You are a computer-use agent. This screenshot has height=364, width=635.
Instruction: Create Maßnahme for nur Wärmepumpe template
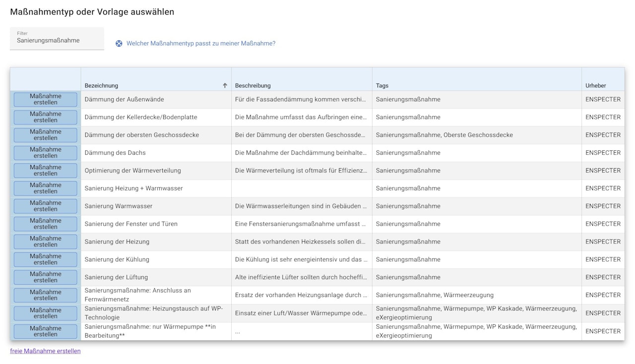[46, 331]
